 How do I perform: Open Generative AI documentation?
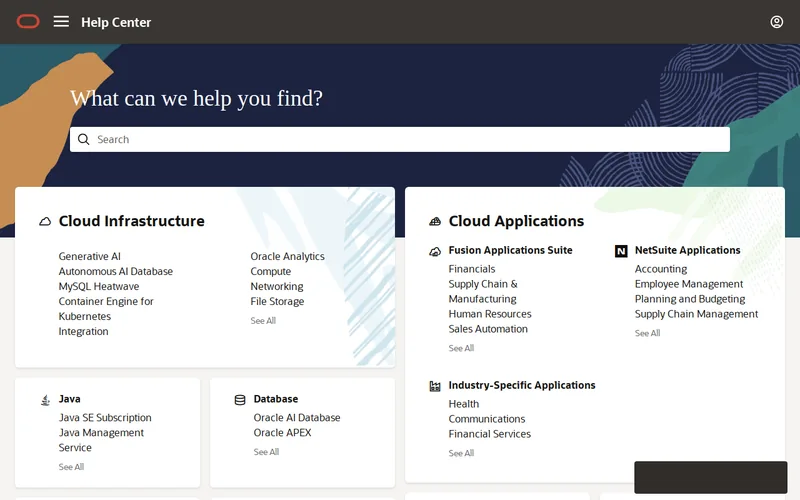[x=90, y=256]
